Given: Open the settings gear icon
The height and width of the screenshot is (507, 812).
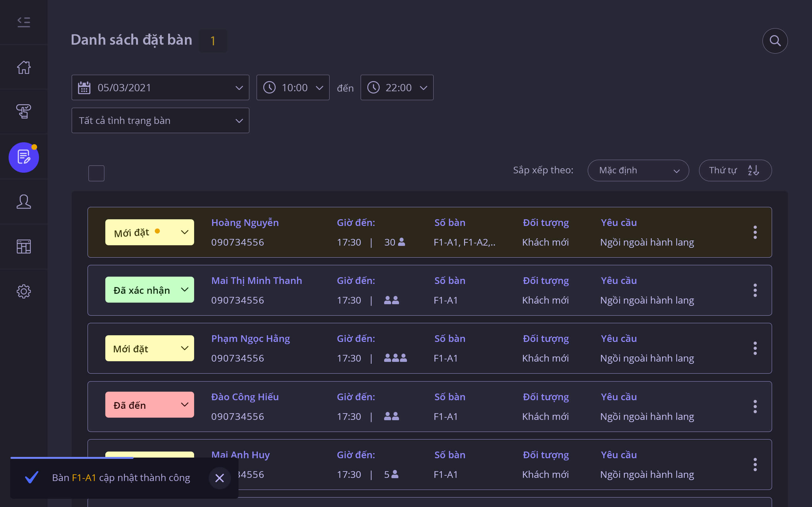Looking at the screenshot, I should click(x=23, y=291).
